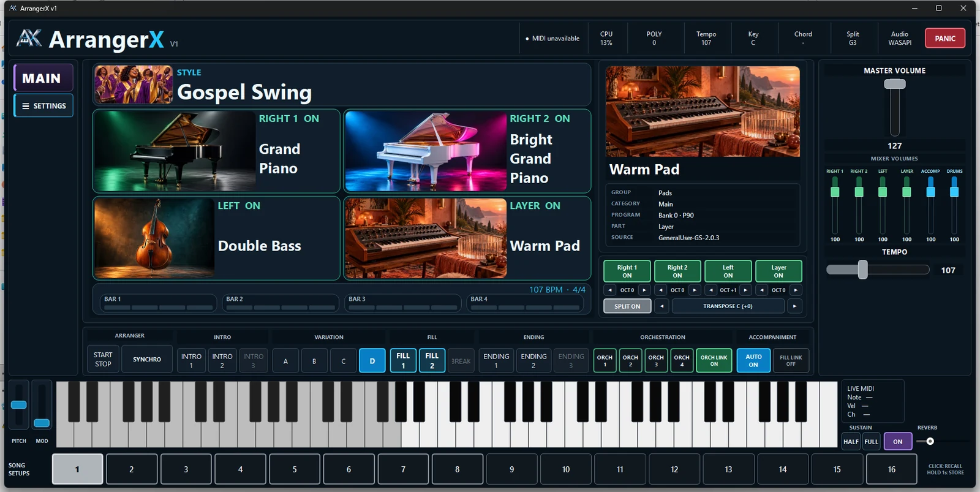This screenshot has height=492, width=980.
Task: Click the large Warm Pad preview image
Action: pyautogui.click(x=703, y=112)
